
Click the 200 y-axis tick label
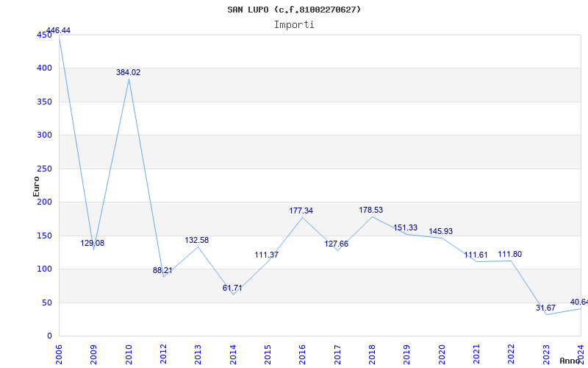point(44,202)
